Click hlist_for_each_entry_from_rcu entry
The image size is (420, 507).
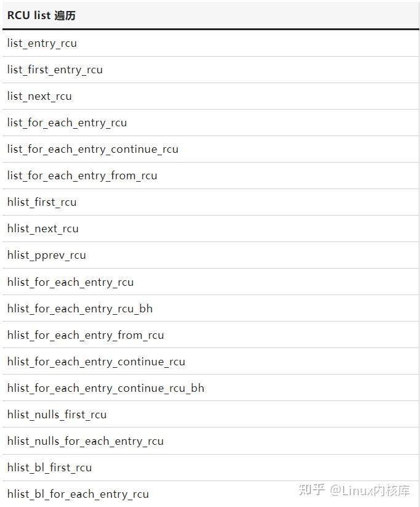tap(86, 335)
